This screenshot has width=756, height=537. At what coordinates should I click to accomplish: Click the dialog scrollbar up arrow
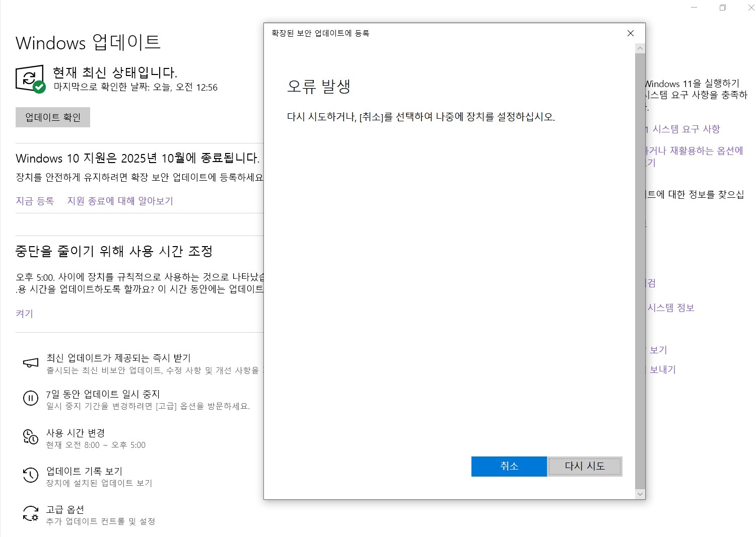[640, 48]
